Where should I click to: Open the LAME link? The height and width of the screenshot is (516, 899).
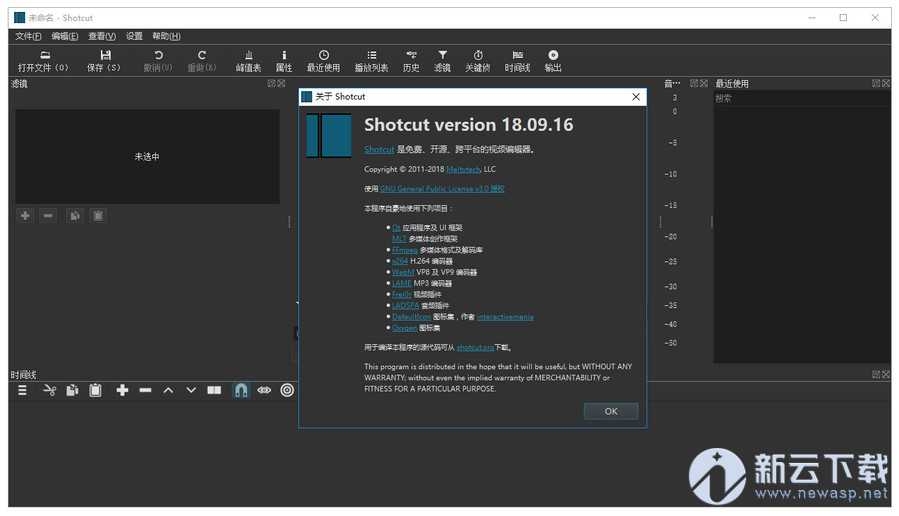click(402, 283)
